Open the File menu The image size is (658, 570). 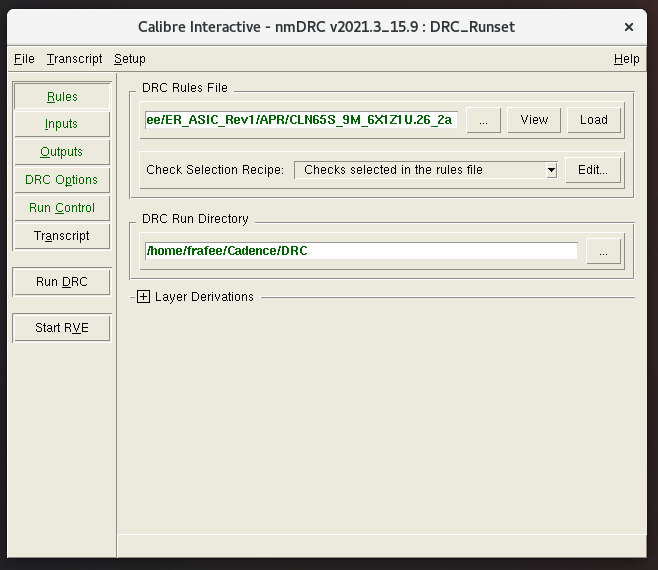click(24, 59)
